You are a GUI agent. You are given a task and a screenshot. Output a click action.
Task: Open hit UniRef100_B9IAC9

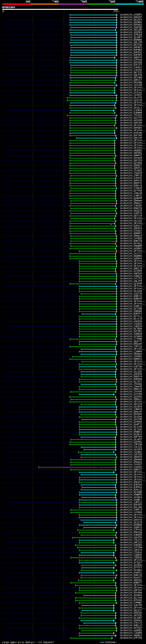pyautogui.click(x=131, y=20)
